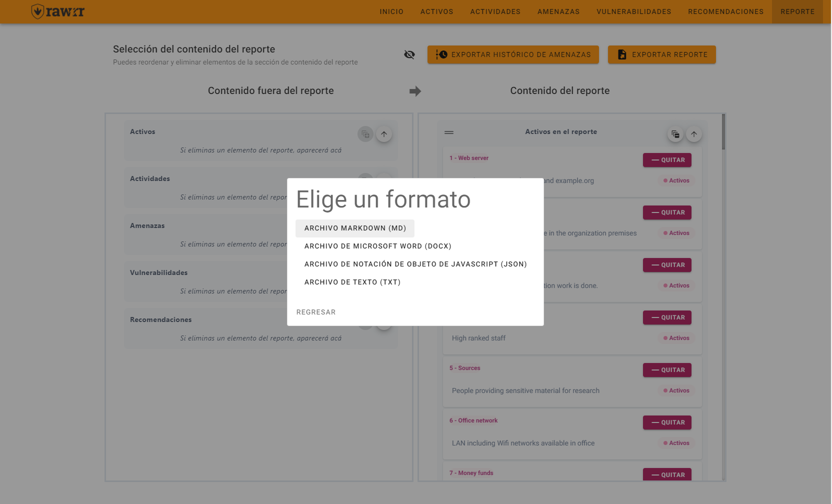Click the Activos tag on Web server card

pyautogui.click(x=676, y=180)
